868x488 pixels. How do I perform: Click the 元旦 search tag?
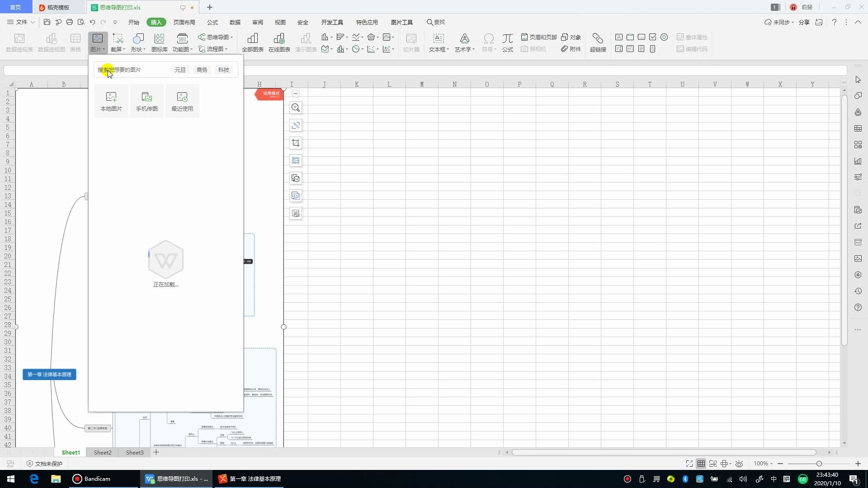pos(180,70)
